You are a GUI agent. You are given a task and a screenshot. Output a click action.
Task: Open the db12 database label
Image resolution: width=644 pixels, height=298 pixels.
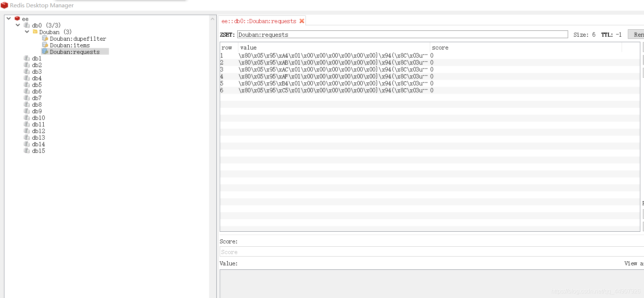tap(39, 131)
